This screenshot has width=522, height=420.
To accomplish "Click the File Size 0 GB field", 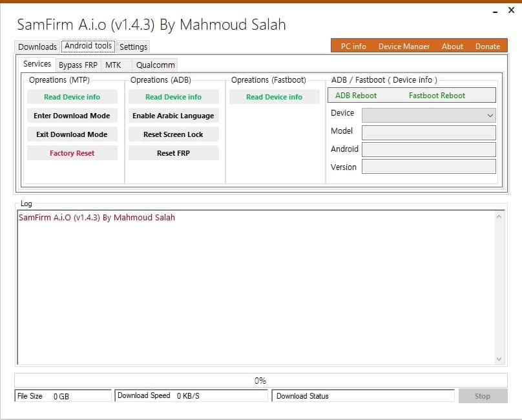I will (x=63, y=395).
